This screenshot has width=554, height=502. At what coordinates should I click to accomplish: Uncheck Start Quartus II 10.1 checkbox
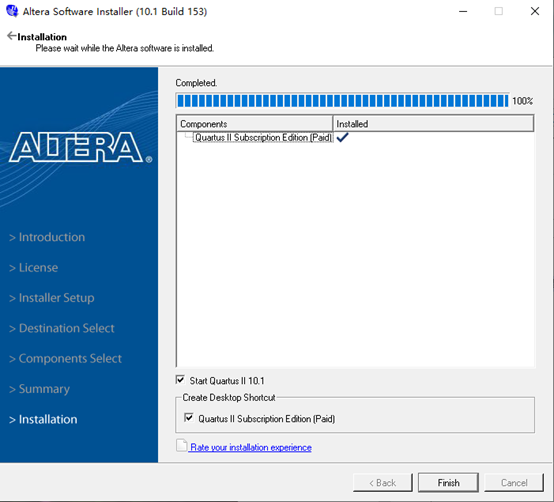tap(180, 380)
